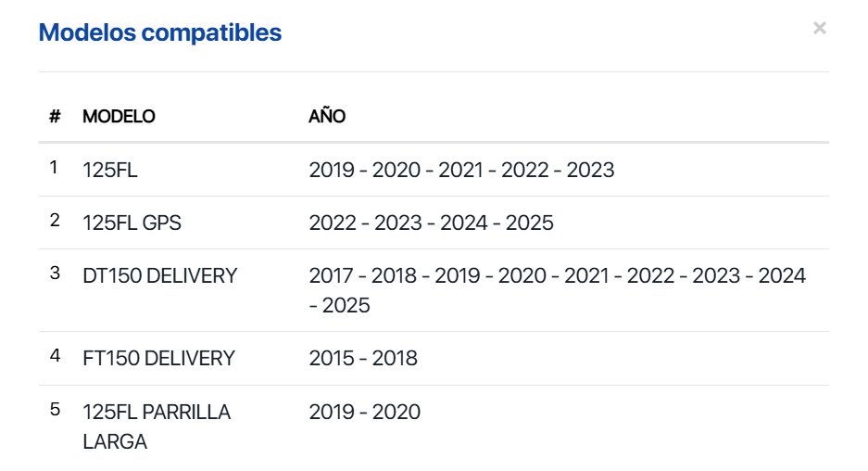The height and width of the screenshot is (471, 868).
Task: Click the Modelos compatibles heading
Action: 160,33
